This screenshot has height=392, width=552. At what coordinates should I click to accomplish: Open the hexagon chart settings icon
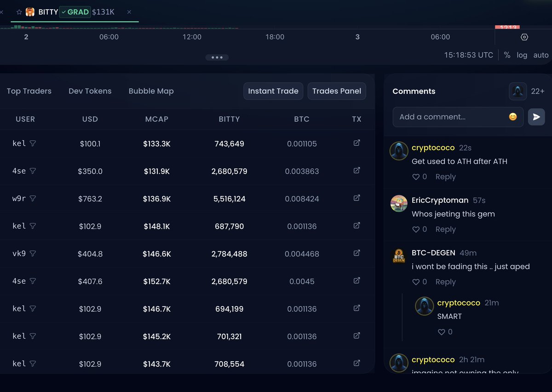pos(524,37)
